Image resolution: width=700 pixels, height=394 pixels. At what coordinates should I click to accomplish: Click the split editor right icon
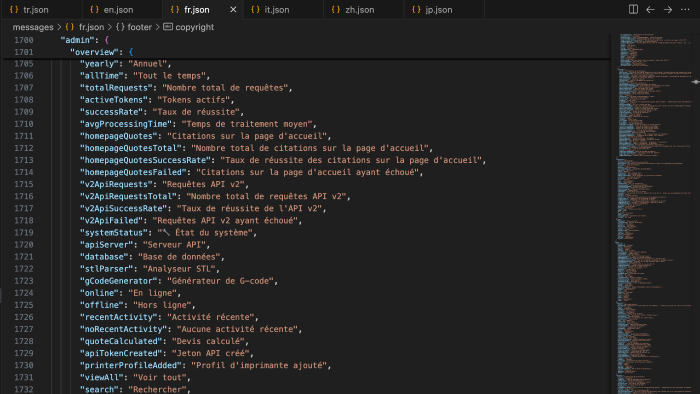point(633,9)
